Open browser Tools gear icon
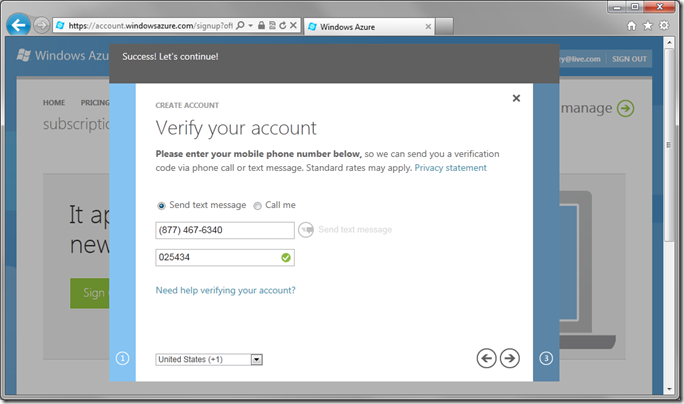Viewport: 684px width, 404px height. pos(664,25)
